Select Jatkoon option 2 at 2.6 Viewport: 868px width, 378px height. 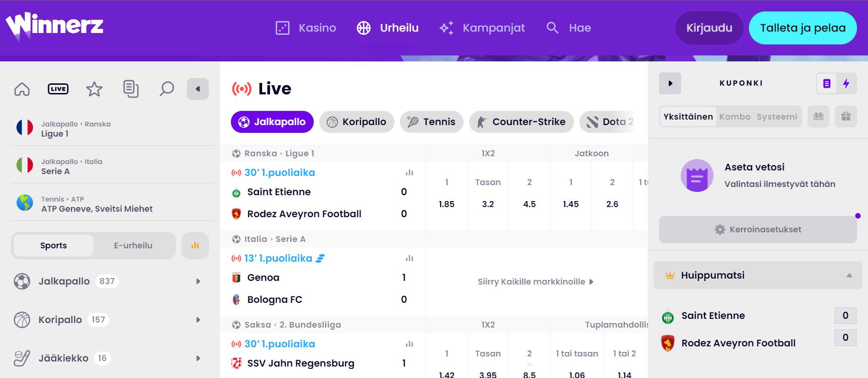pos(612,196)
